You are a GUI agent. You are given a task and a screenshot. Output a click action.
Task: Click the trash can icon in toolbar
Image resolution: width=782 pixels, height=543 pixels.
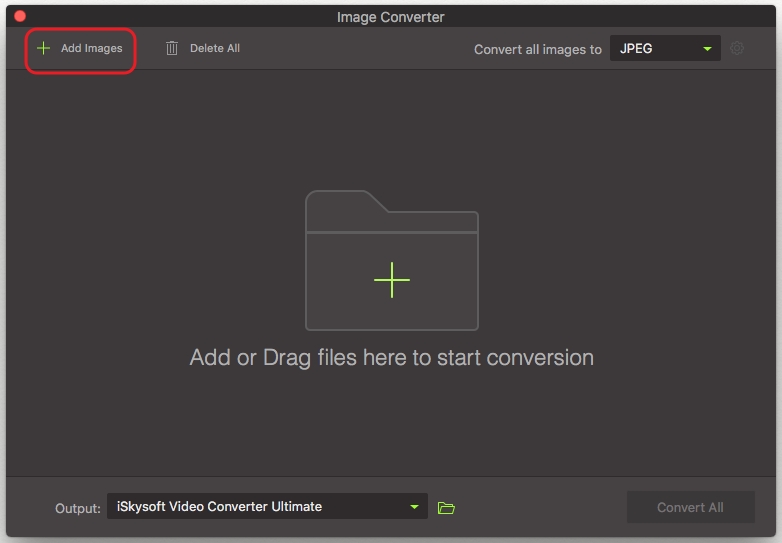(x=172, y=48)
